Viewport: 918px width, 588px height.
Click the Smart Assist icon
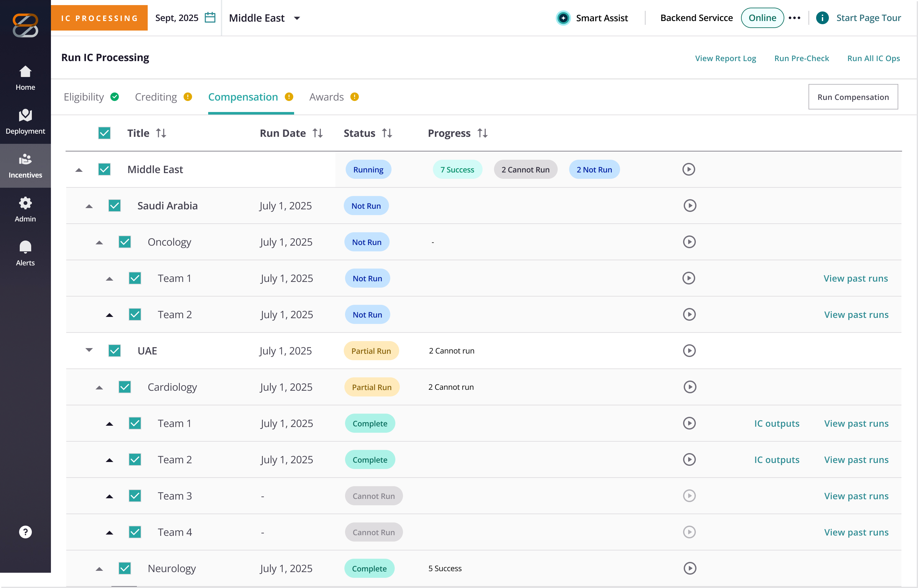coord(563,18)
